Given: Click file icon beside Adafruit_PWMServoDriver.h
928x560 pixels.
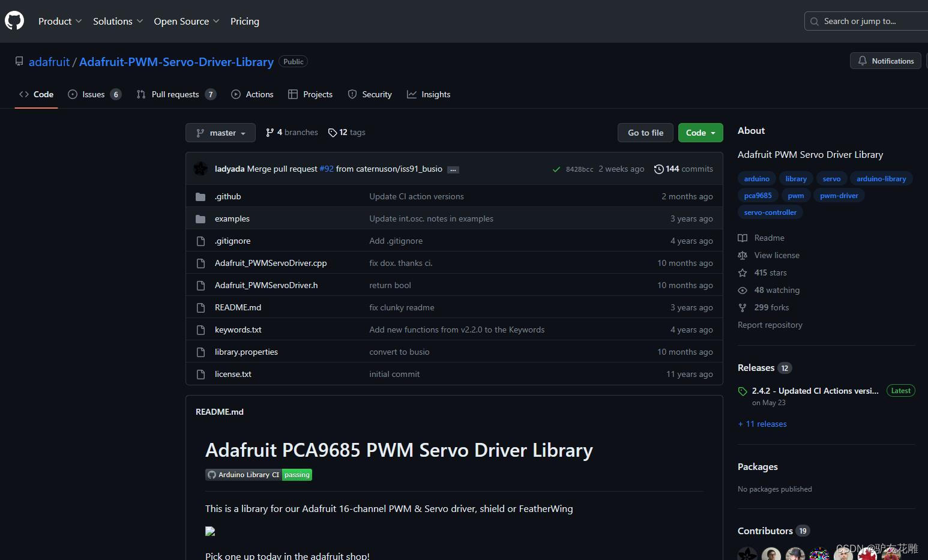Looking at the screenshot, I should (201, 286).
